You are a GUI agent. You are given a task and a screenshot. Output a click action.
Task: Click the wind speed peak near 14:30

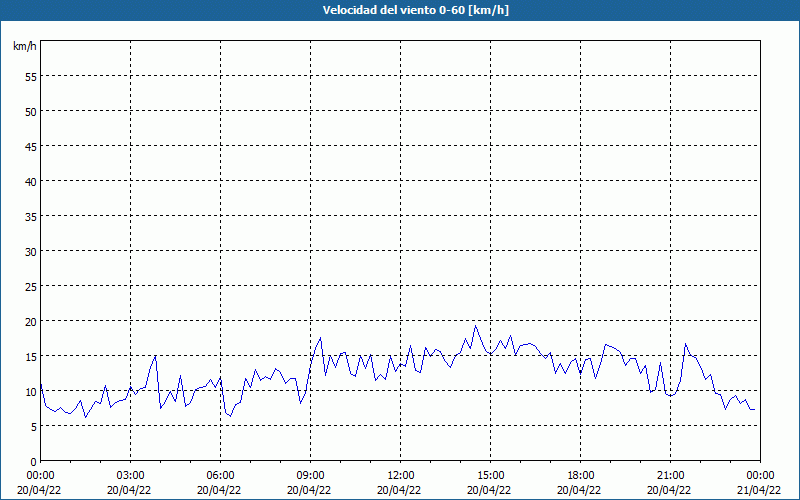[476, 326]
